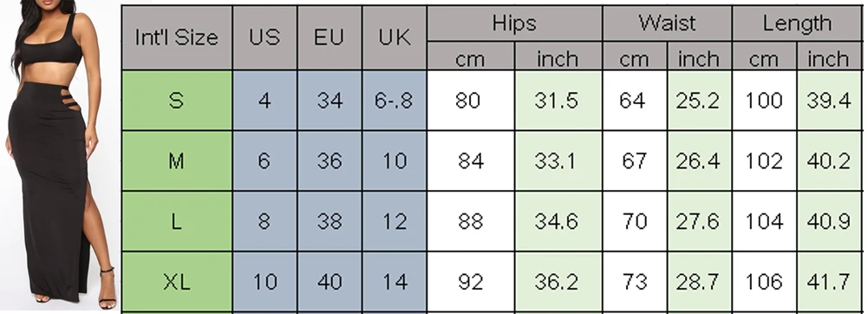Image resolution: width=868 pixels, height=314 pixels.
Task: Click the EU column header
Action: [x=330, y=37]
